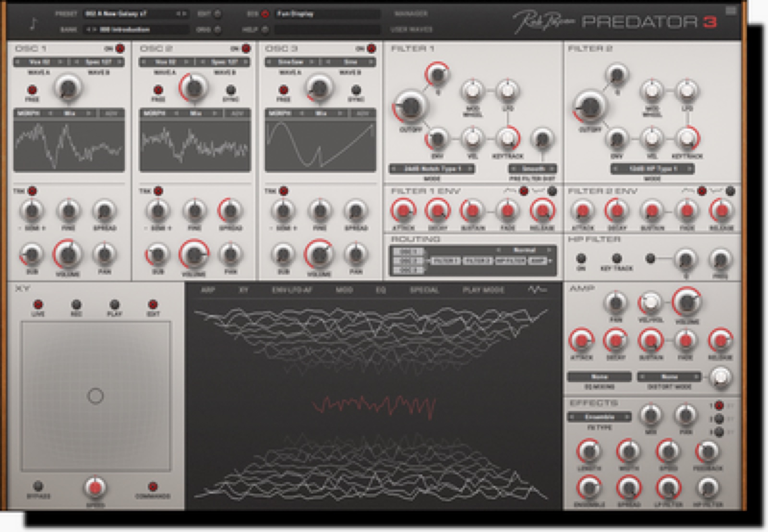Click the HELP button in header
This screenshot has height=532, width=768.
pos(250,29)
